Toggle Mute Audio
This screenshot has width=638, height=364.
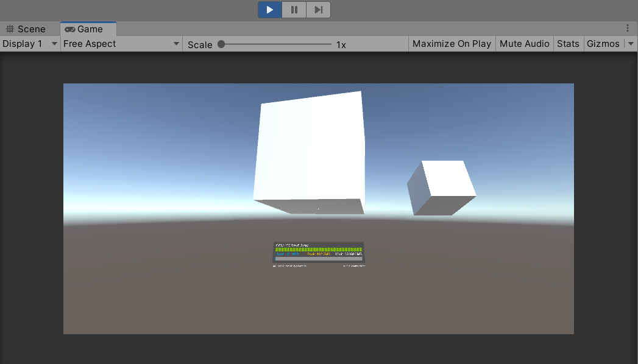pyautogui.click(x=524, y=44)
